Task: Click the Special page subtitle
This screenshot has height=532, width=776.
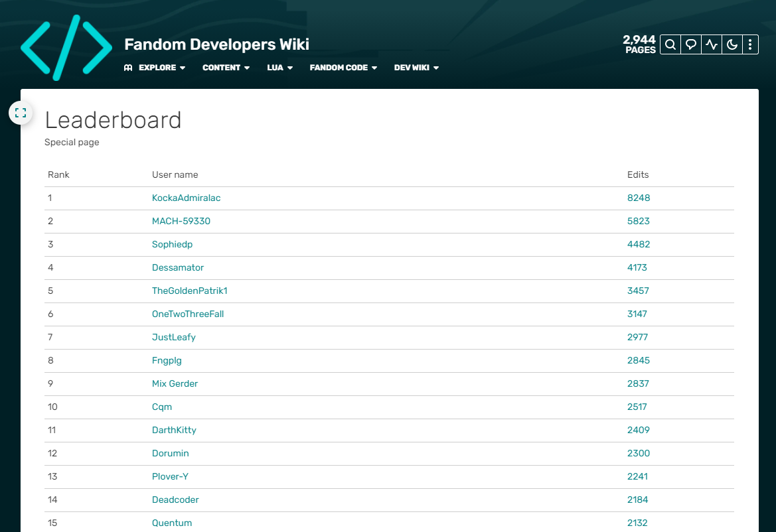Action: pos(72,143)
